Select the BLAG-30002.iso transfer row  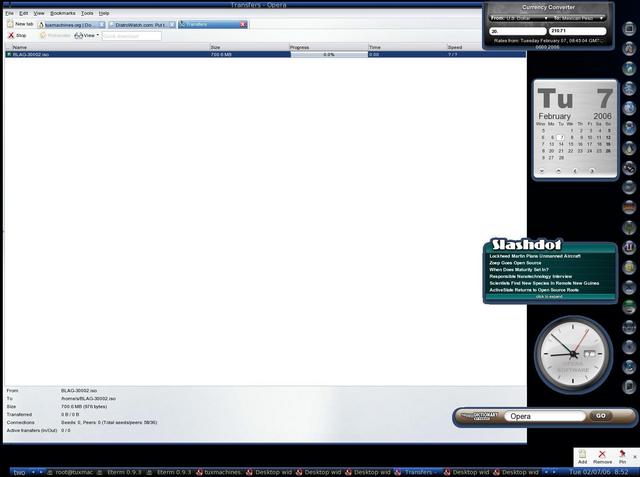(265, 54)
